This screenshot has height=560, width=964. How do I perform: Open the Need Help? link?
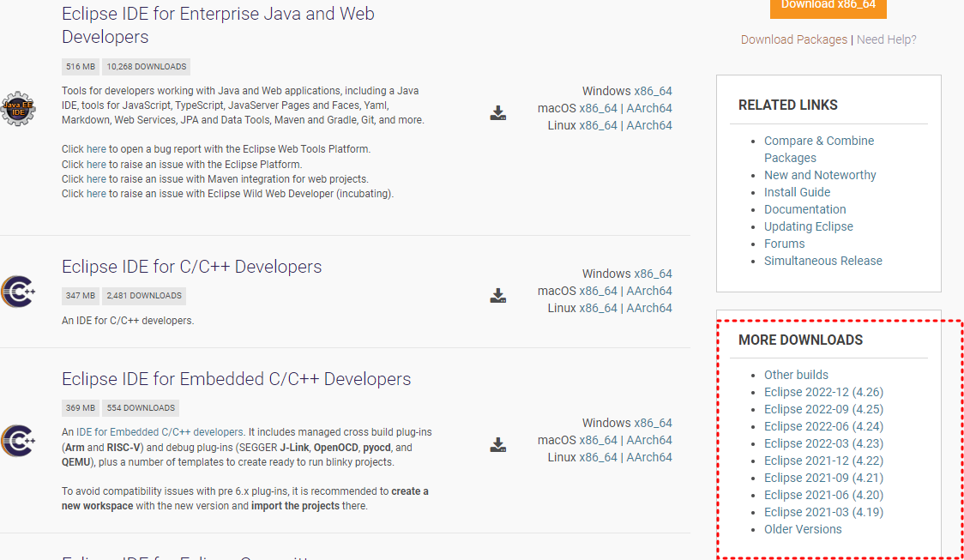tap(887, 39)
